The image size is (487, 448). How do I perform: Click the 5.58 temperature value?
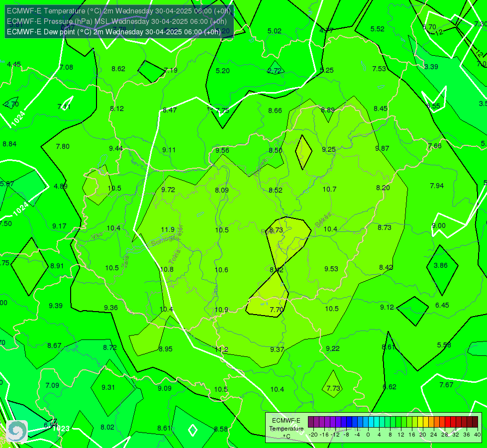coord(444,345)
